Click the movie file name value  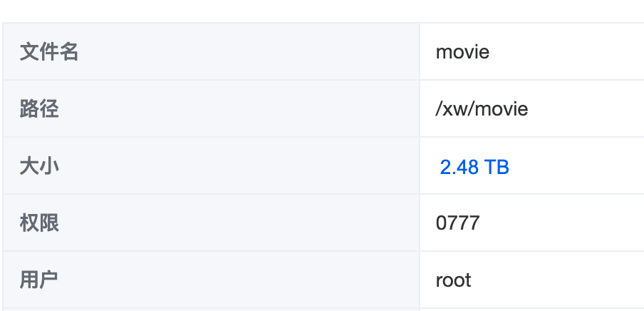coord(462,52)
